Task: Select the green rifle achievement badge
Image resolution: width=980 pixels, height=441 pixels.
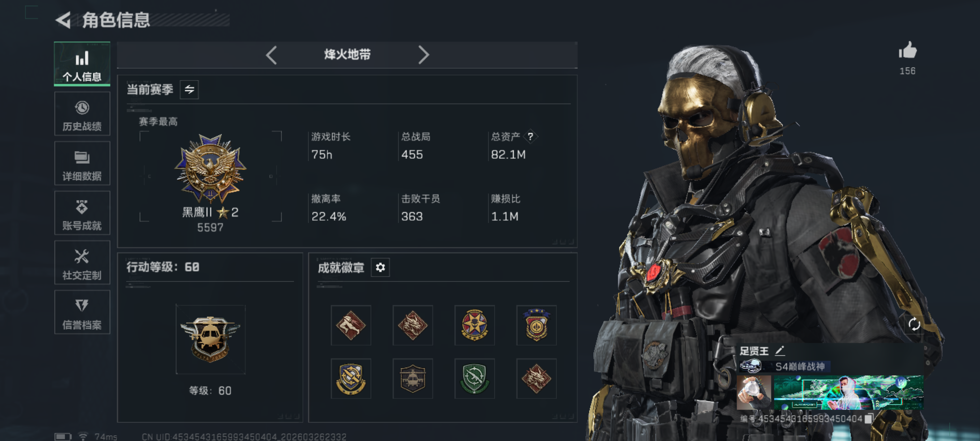Action: (474, 378)
